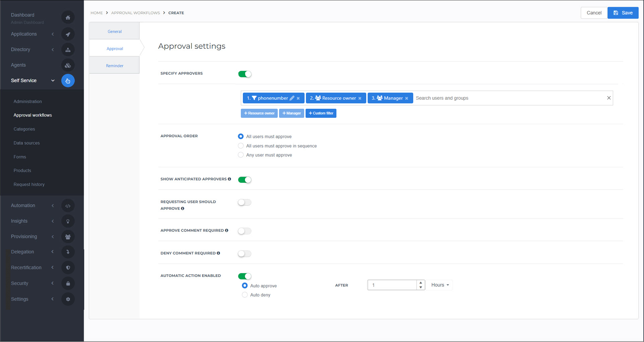
Task: Open Insights via the lightbulb icon
Action: tap(68, 221)
